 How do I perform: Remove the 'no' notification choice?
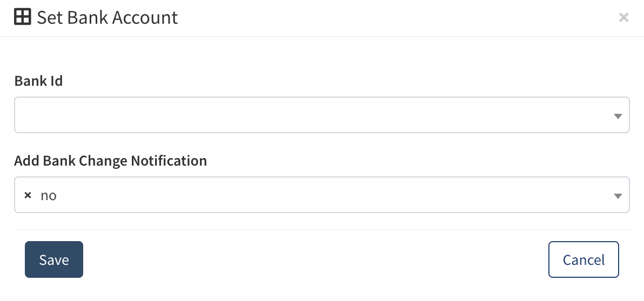pyautogui.click(x=28, y=195)
